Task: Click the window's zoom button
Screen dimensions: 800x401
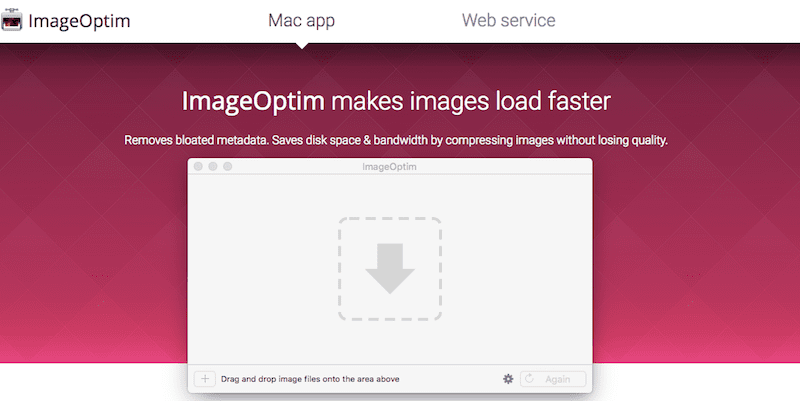Action: click(x=228, y=166)
